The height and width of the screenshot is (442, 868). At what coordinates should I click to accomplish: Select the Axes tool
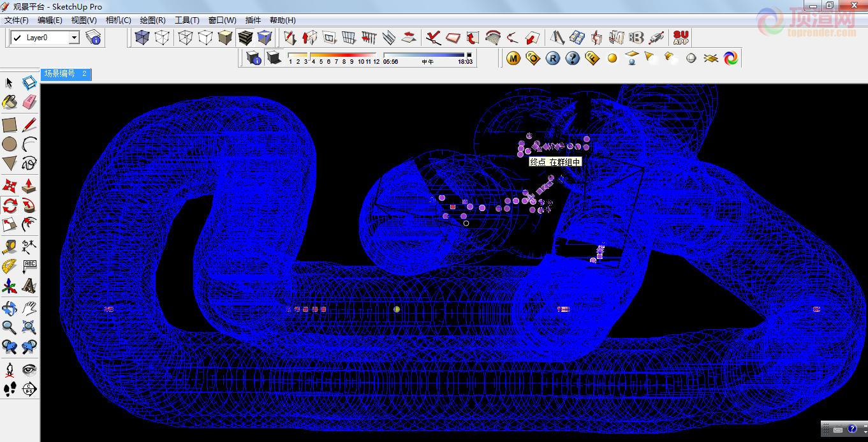(x=10, y=286)
